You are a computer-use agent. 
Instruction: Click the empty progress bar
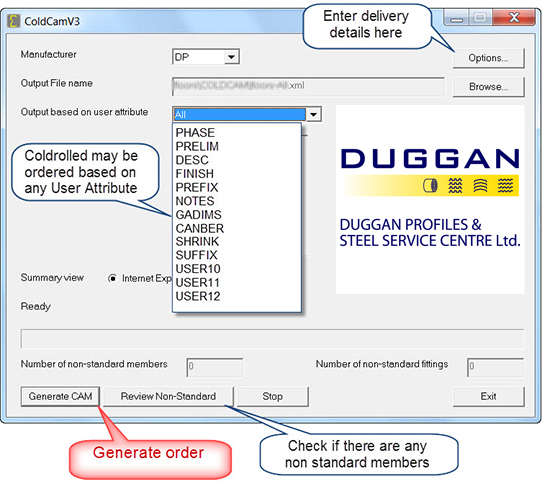tap(272, 339)
